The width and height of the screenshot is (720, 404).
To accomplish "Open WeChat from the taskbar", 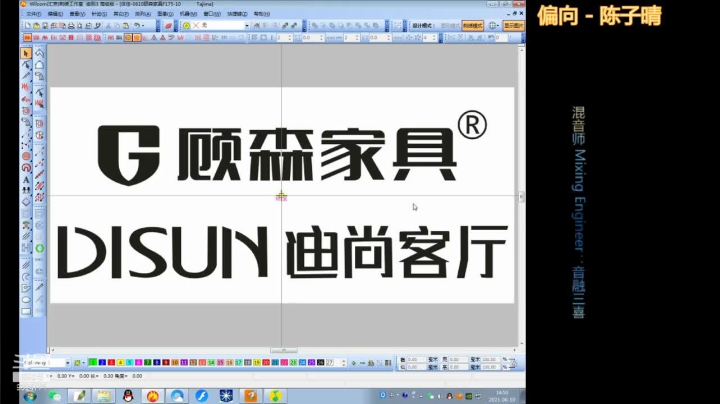I will (x=55, y=396).
